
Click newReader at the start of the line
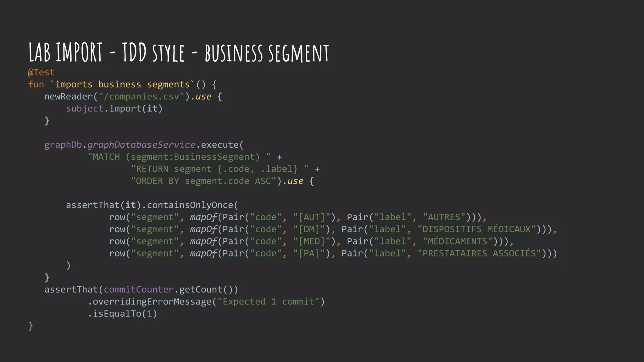point(68,96)
